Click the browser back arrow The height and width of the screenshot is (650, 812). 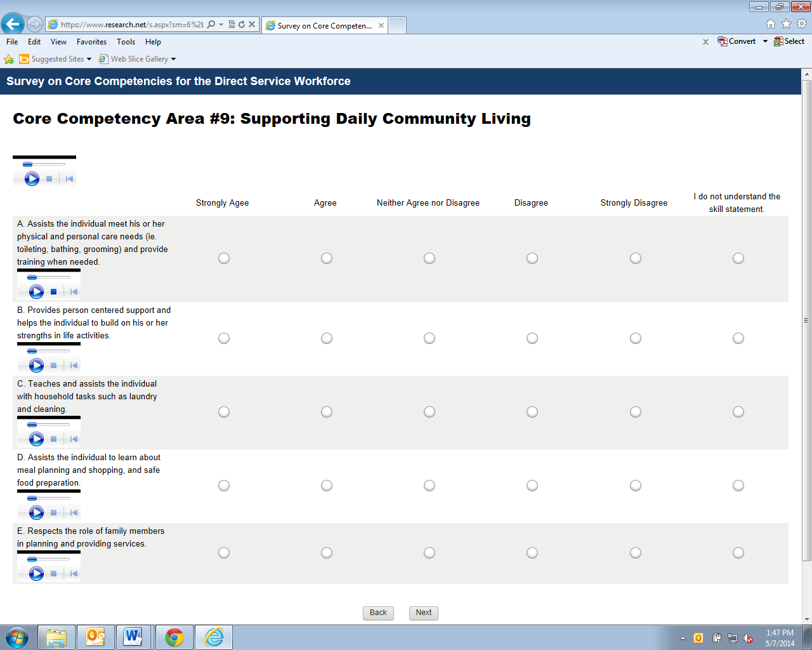tap(12, 24)
